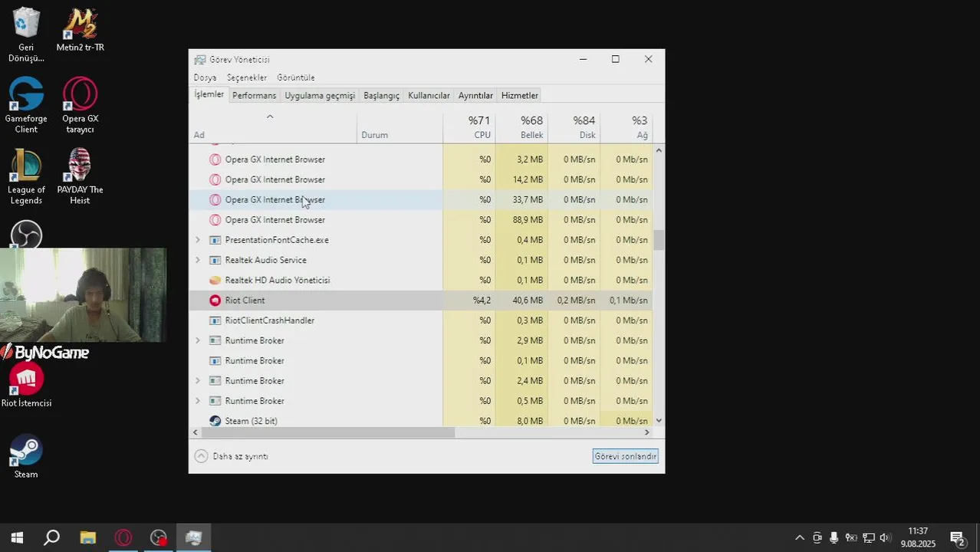
Task: Switch to Opera GX on the taskbar
Action: point(123,538)
